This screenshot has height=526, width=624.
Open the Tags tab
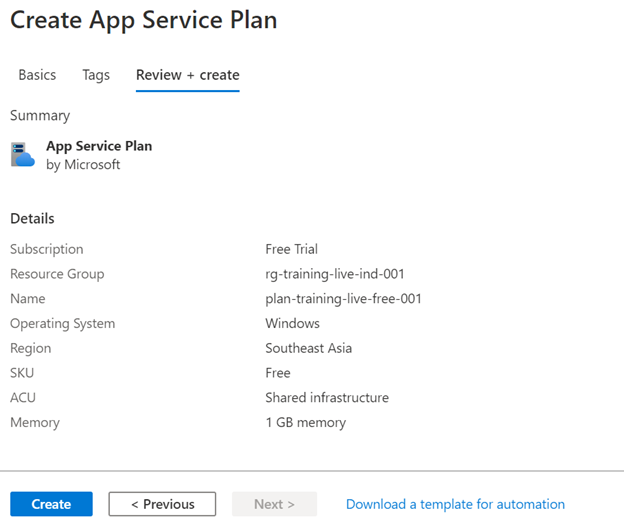pos(96,75)
